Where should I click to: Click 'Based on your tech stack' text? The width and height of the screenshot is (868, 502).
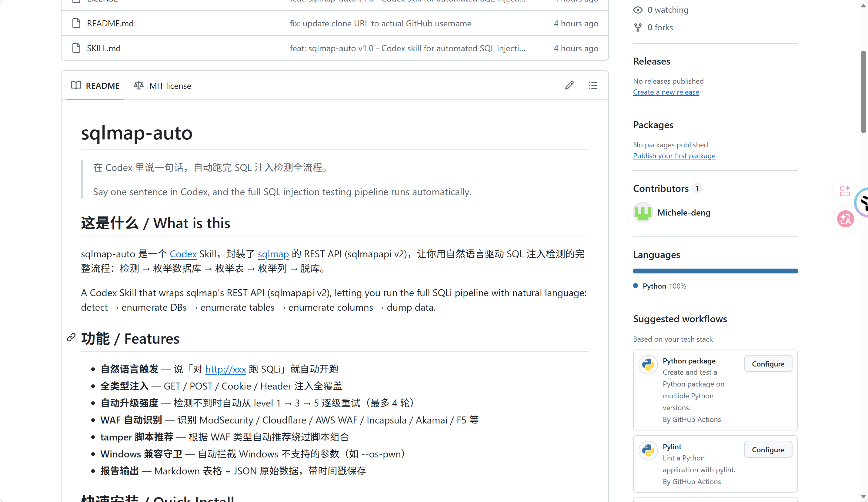point(673,339)
